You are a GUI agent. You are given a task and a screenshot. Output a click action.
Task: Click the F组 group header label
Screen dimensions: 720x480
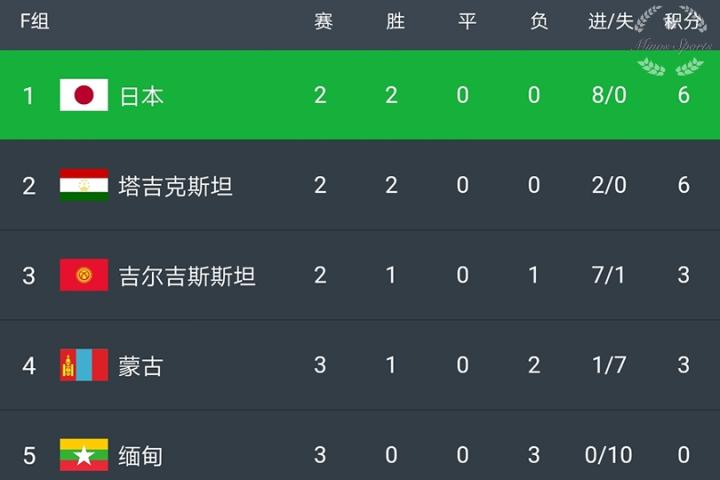34,22
